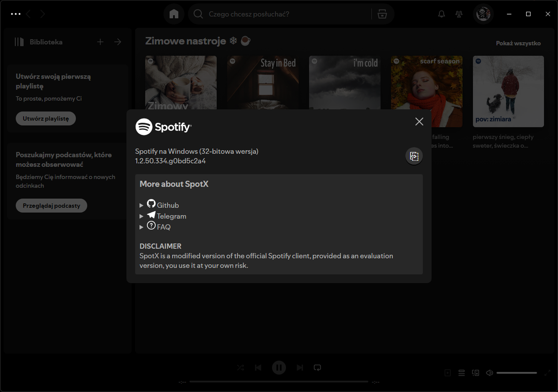
Task: Click the 'Utwórz playlistę' button
Action: [46, 119]
